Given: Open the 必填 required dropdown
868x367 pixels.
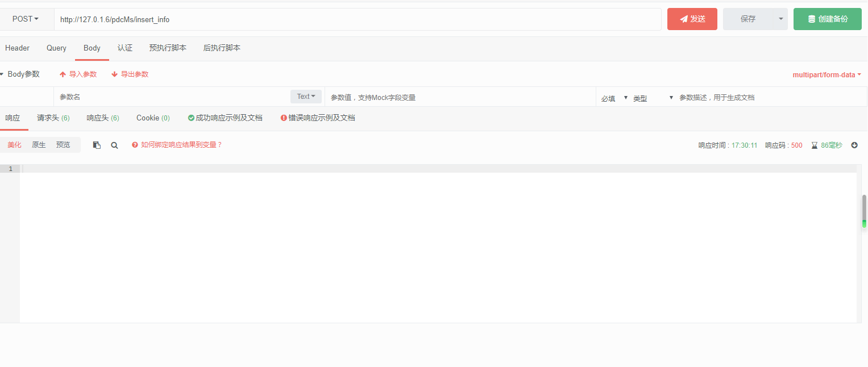Looking at the screenshot, I should (x=614, y=98).
